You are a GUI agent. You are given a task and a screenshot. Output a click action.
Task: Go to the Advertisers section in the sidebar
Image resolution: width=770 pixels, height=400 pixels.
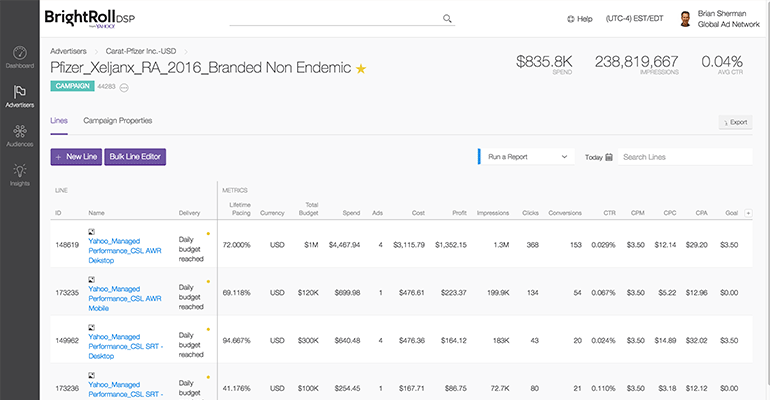(19, 96)
